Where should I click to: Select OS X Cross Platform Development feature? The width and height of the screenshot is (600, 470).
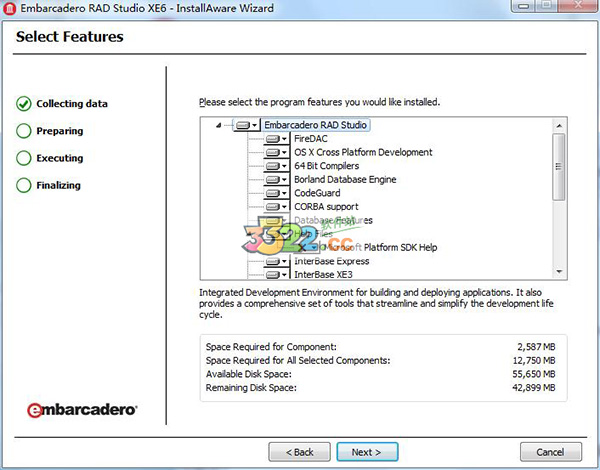click(x=363, y=152)
